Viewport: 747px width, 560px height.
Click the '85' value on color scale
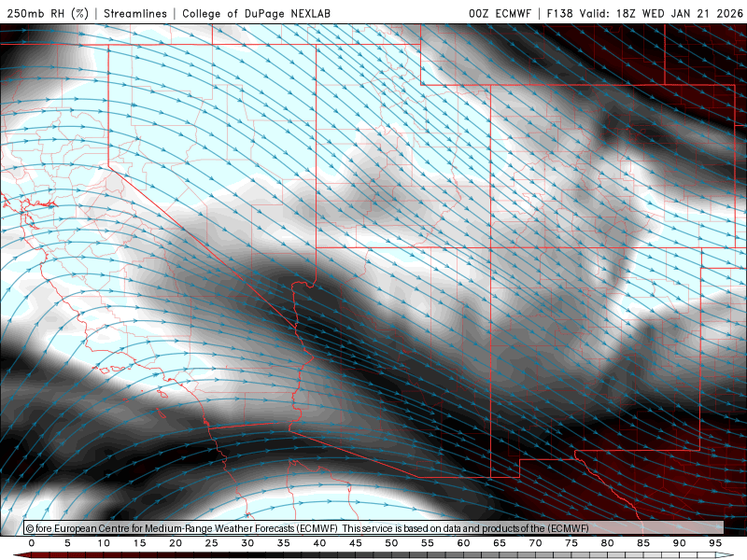[x=643, y=543]
